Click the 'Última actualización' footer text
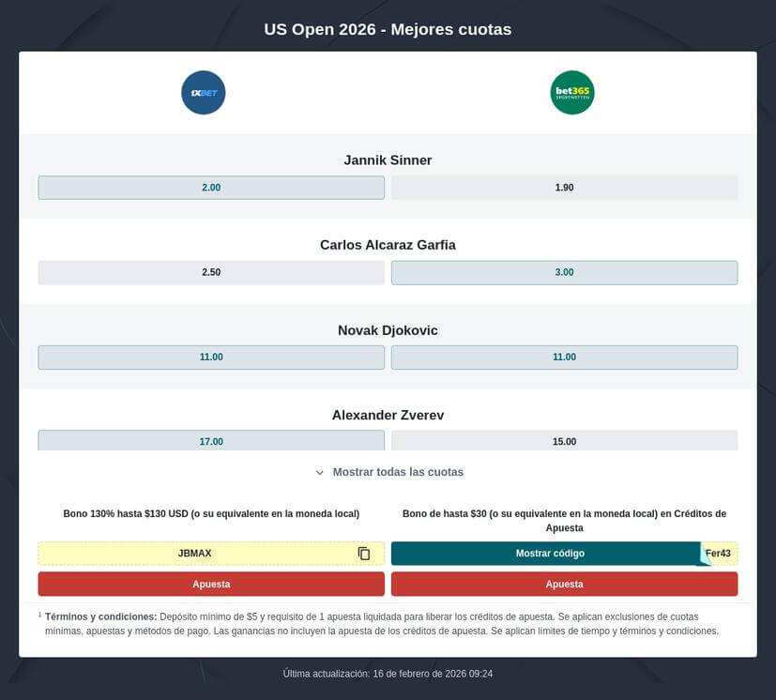This screenshot has width=776, height=700. [x=388, y=673]
